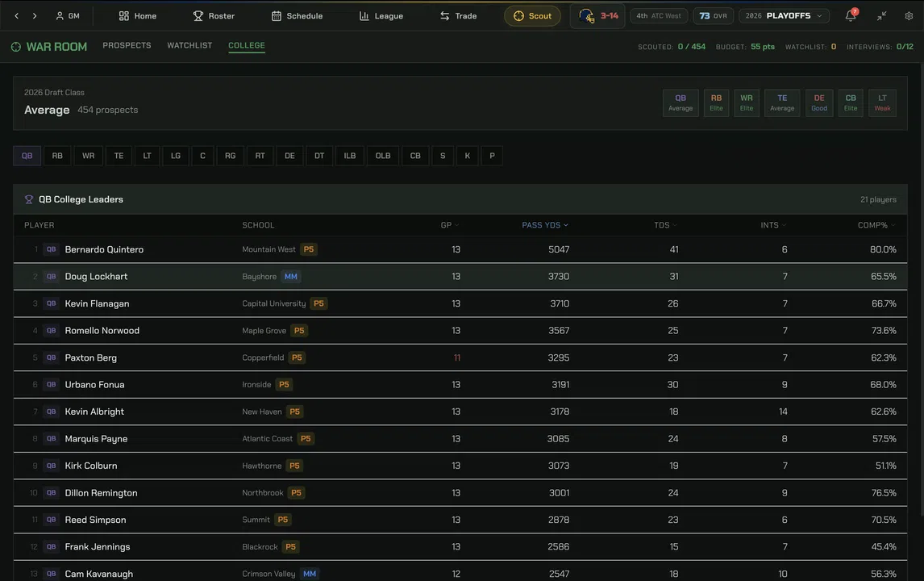Viewport: 924px width, 581px height.
Task: Click MM badge beside Bayshore
Action: [291, 276]
